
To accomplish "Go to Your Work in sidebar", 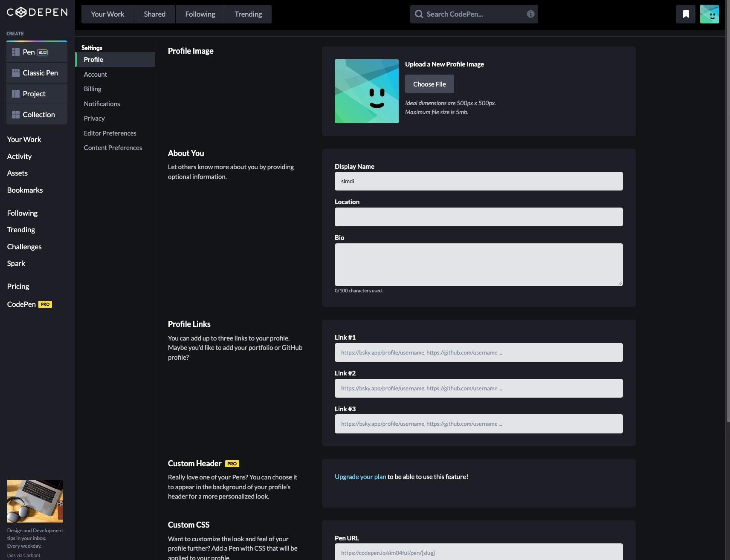I will point(24,139).
